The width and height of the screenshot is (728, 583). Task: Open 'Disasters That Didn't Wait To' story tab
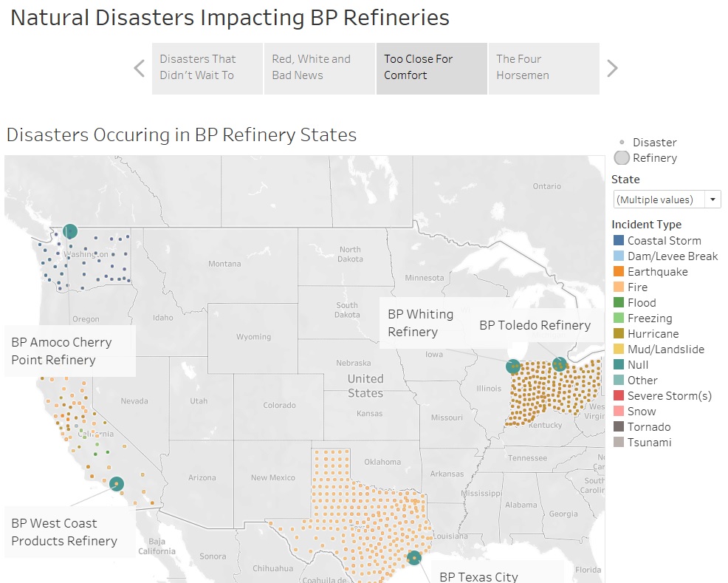pos(207,69)
